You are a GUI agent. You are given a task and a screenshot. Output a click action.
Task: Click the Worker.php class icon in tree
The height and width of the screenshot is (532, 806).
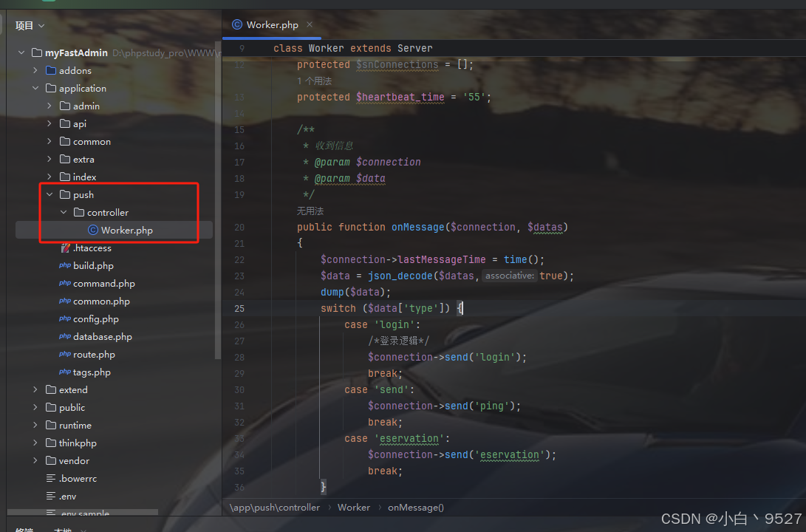click(93, 230)
